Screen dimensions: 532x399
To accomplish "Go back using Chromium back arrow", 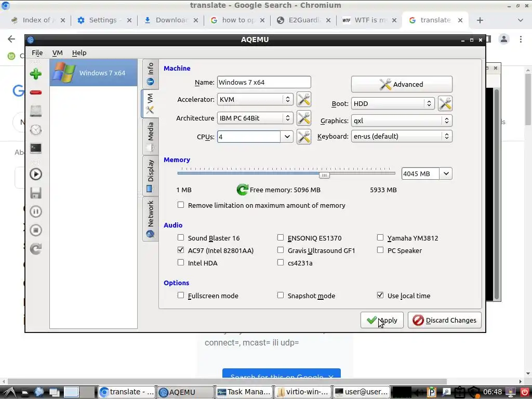I will [11, 39].
